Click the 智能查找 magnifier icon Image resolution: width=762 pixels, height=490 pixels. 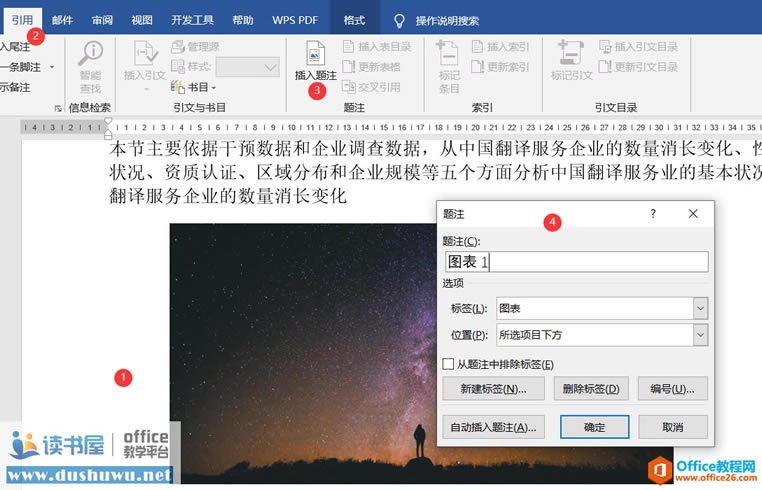90,52
